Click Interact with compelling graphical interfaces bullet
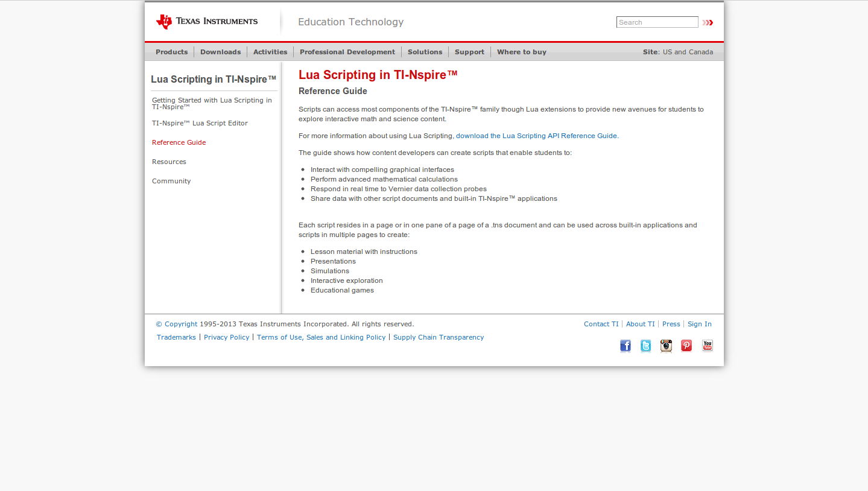The height and width of the screenshot is (491, 868). (382, 169)
